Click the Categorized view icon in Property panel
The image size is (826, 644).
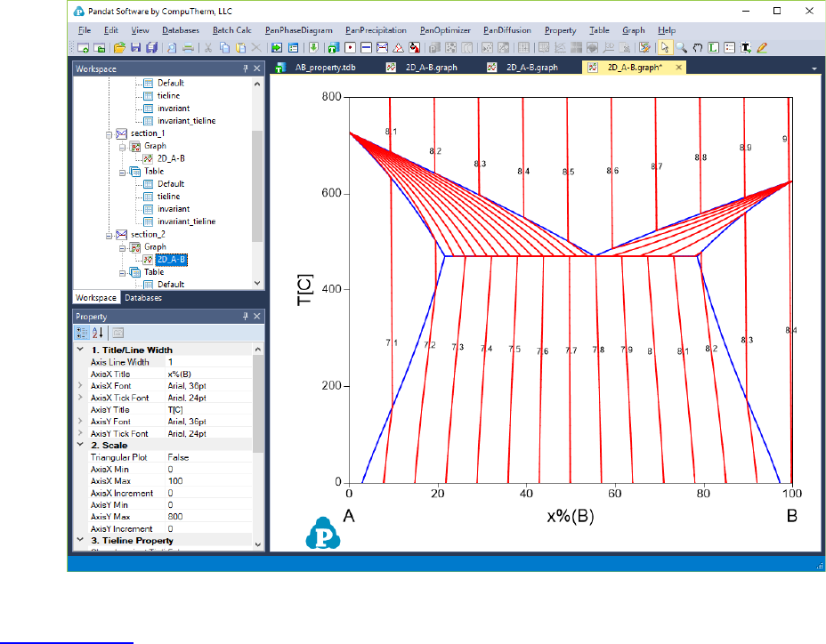[82, 333]
